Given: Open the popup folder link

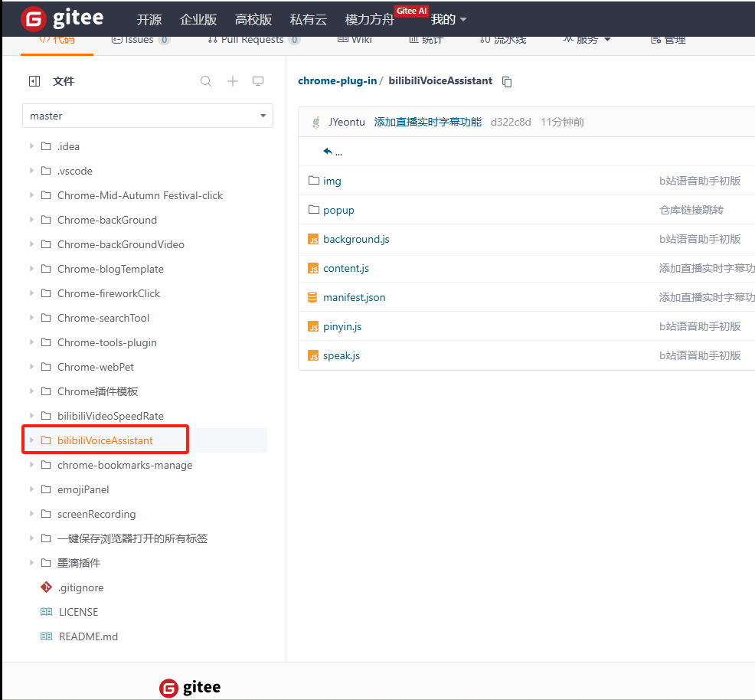Looking at the screenshot, I should tap(338, 210).
